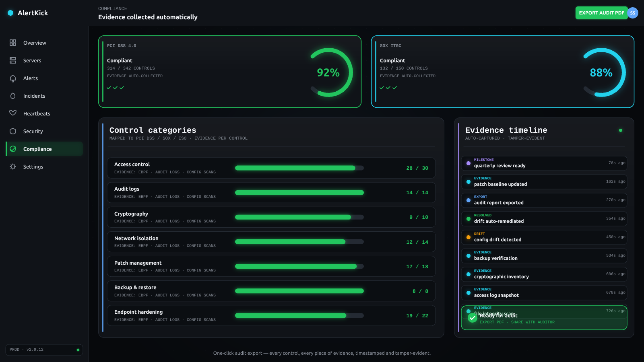Click the 28 / 30 control count
Viewport: 644px width, 362px height.
pos(417,168)
